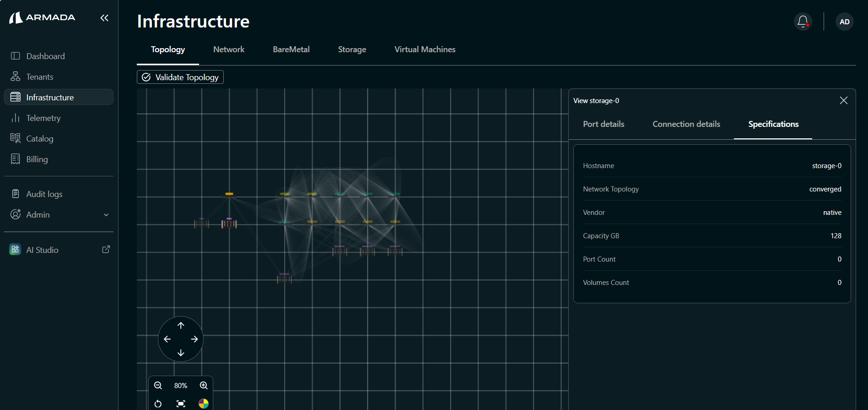Click the AI Studio app icon
The height and width of the screenshot is (410, 868).
(15, 249)
